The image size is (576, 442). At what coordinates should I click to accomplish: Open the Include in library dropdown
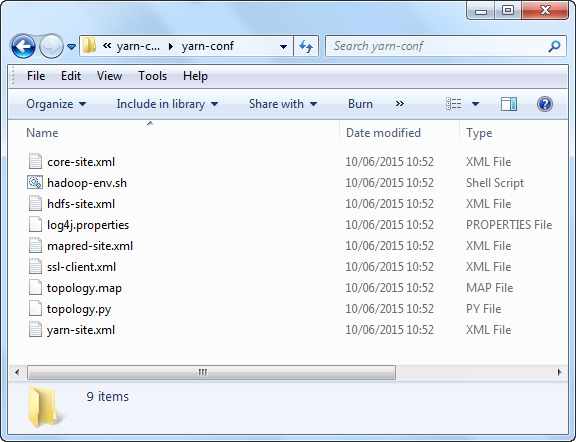click(167, 104)
